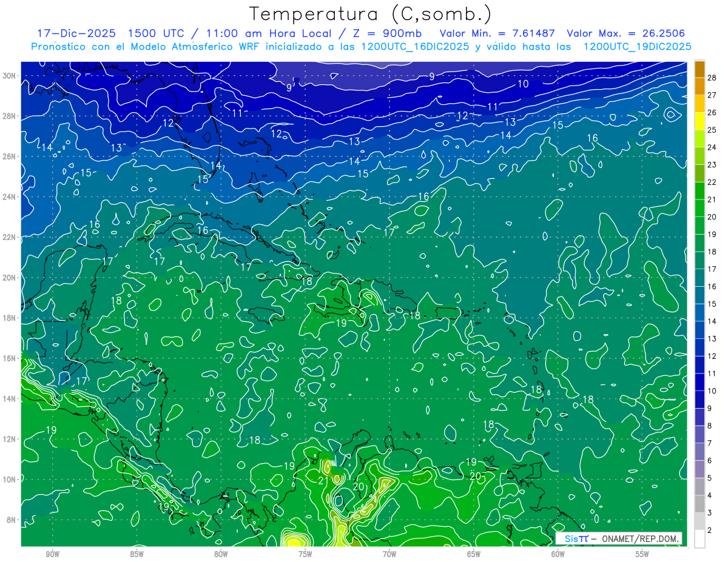728x562 pixels.
Task: Click the orange swatch between 27 and 28
Action: click(x=699, y=86)
